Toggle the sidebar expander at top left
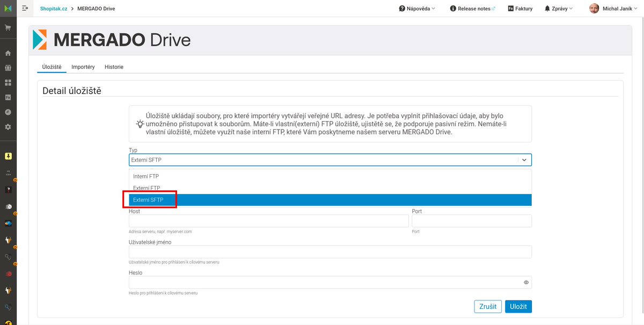Viewport: 644px width, 325px height. point(25,8)
